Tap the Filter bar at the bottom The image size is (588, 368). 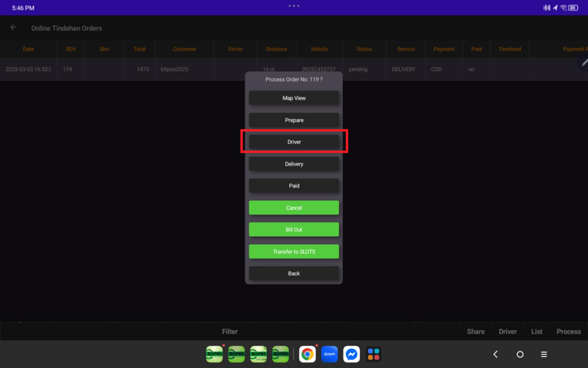230,332
